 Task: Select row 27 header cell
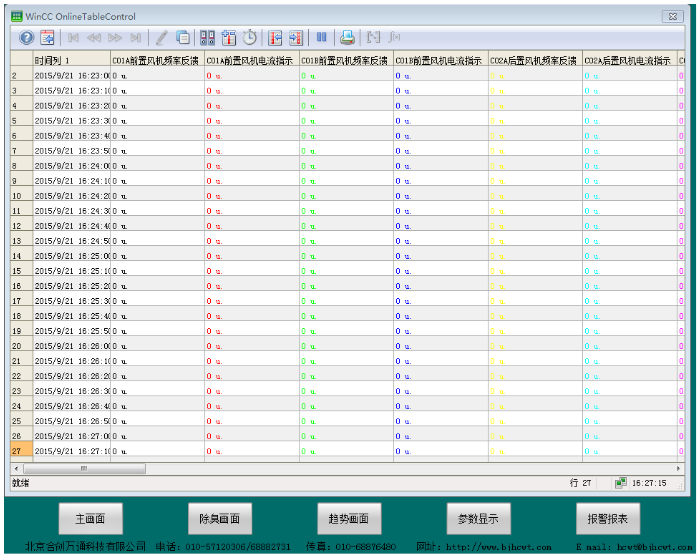(21, 451)
